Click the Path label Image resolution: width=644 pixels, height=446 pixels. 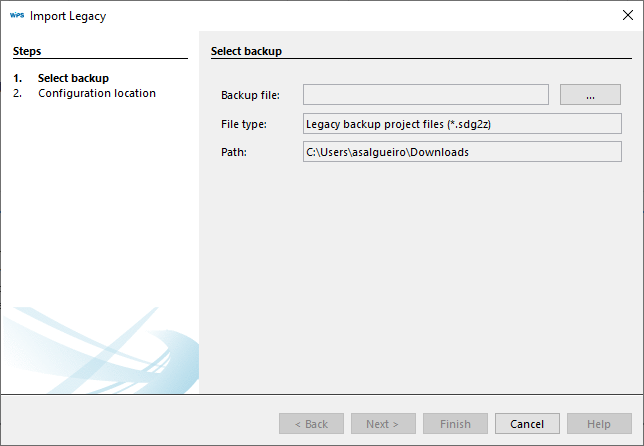[233, 153]
